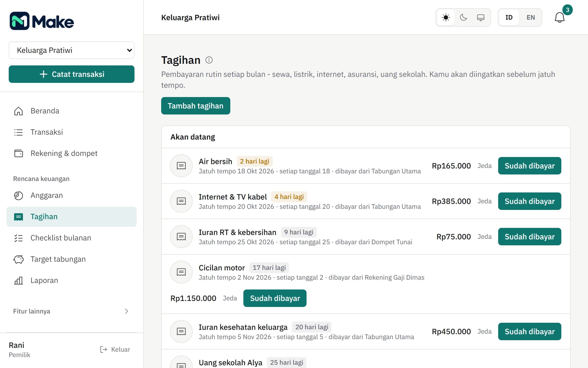
Task: Open Checklist bulanan
Action: click(72, 238)
